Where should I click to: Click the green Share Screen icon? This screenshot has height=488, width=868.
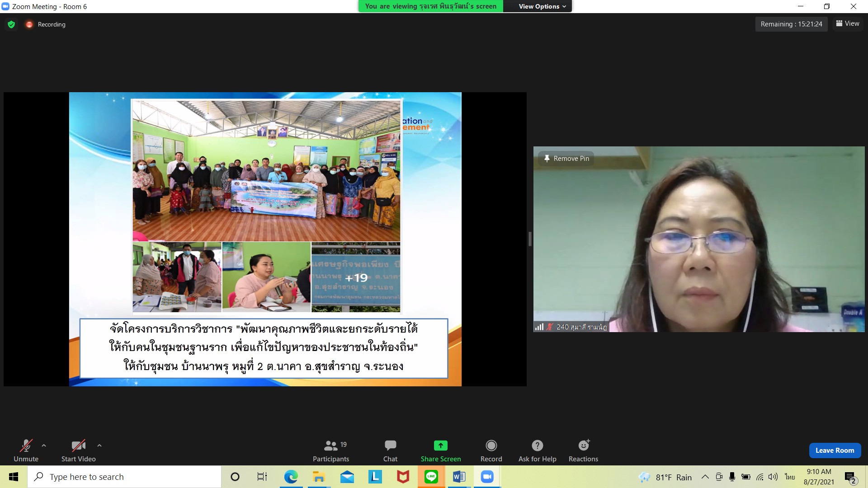(440, 446)
